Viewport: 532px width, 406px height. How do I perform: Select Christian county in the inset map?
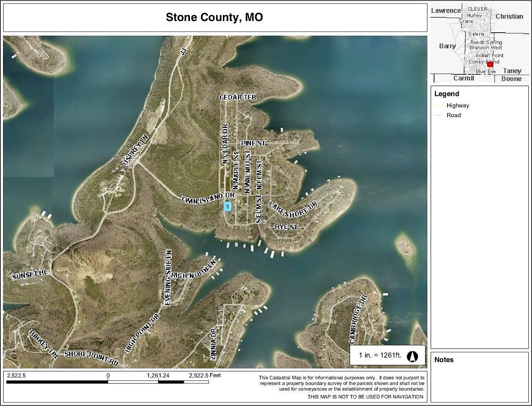tap(509, 16)
